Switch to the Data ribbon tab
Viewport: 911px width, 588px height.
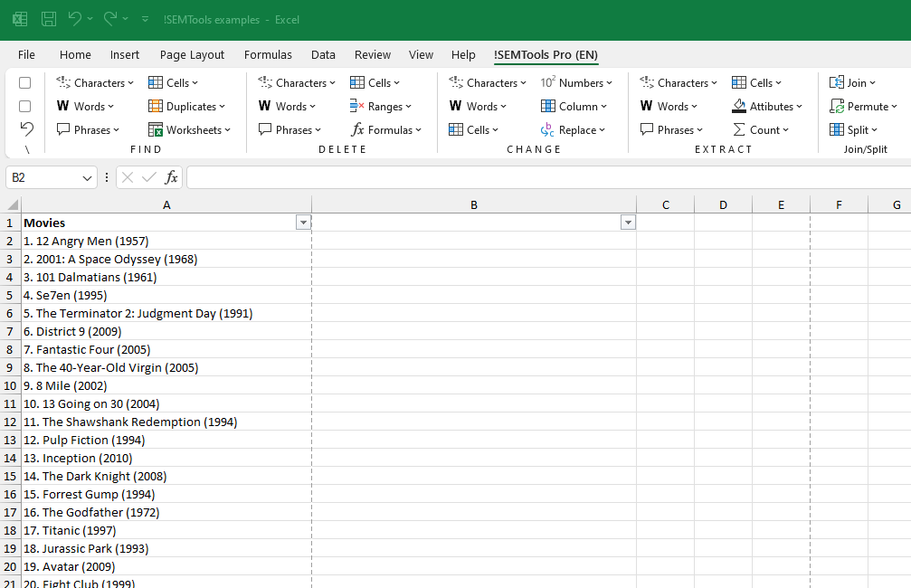click(x=323, y=54)
